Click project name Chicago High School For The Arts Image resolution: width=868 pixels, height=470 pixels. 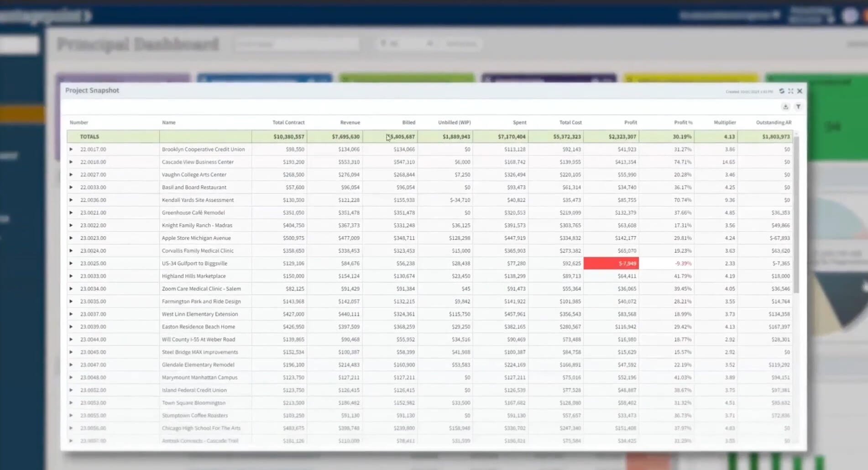pos(201,428)
